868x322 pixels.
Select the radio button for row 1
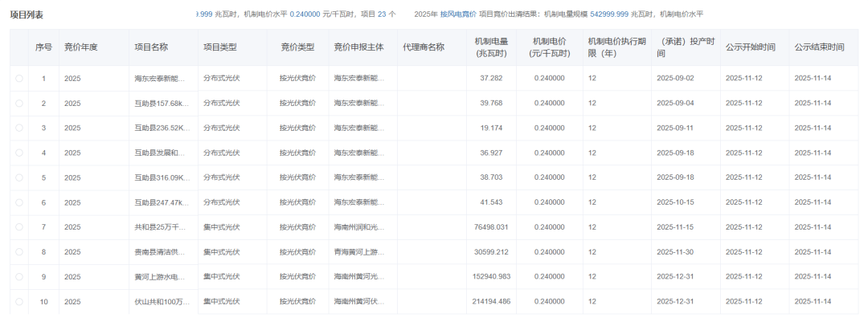(x=19, y=79)
